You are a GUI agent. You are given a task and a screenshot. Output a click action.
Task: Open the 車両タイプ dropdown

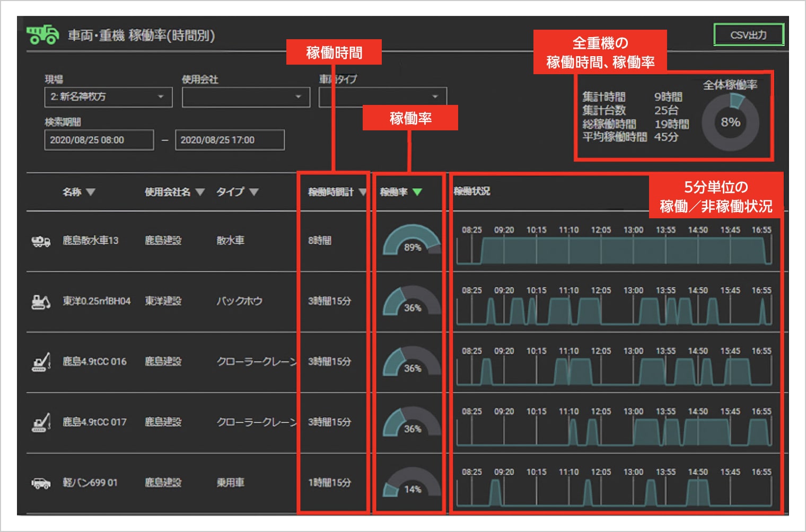(x=383, y=97)
